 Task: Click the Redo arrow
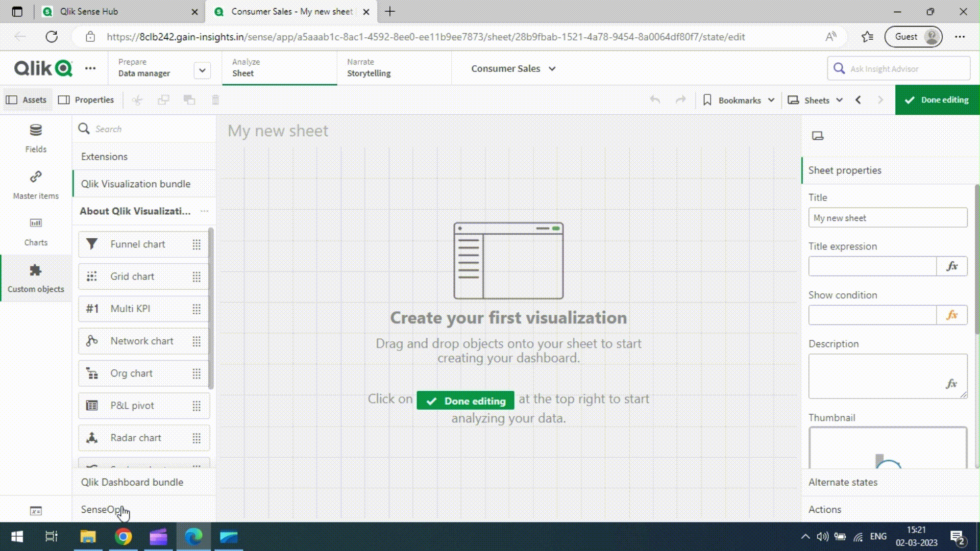coord(680,100)
